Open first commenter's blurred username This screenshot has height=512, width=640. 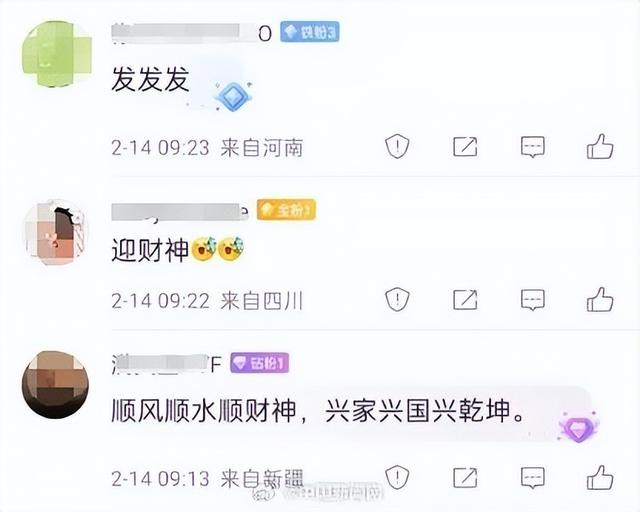191,33
